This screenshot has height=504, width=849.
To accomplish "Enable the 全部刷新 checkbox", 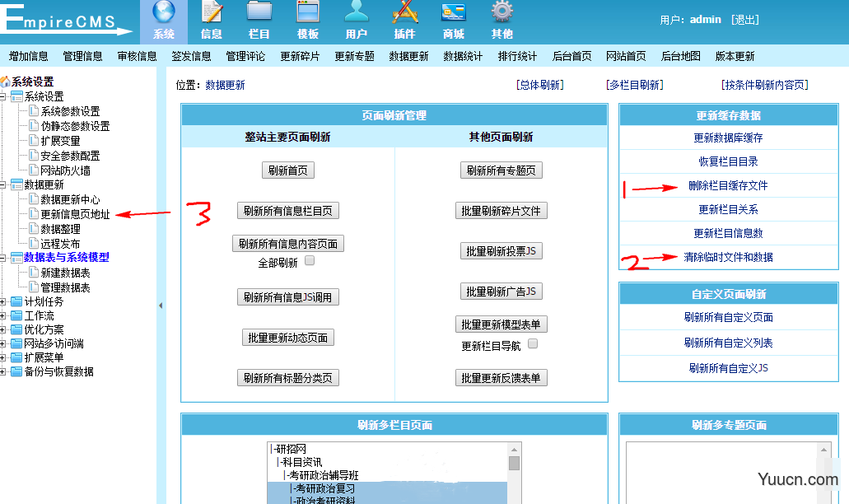I will click(310, 261).
